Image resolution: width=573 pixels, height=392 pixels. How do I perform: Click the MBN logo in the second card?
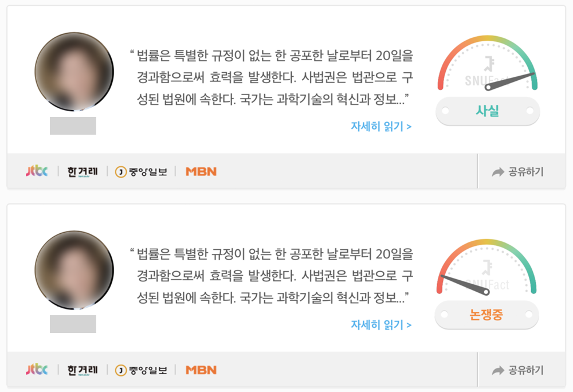pyautogui.click(x=201, y=370)
